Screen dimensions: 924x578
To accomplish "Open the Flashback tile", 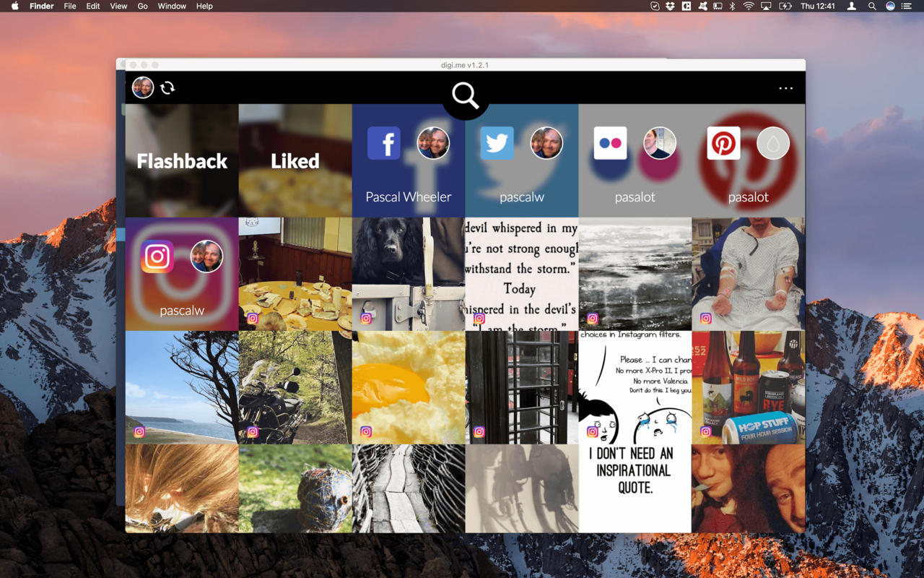I will click(x=182, y=160).
